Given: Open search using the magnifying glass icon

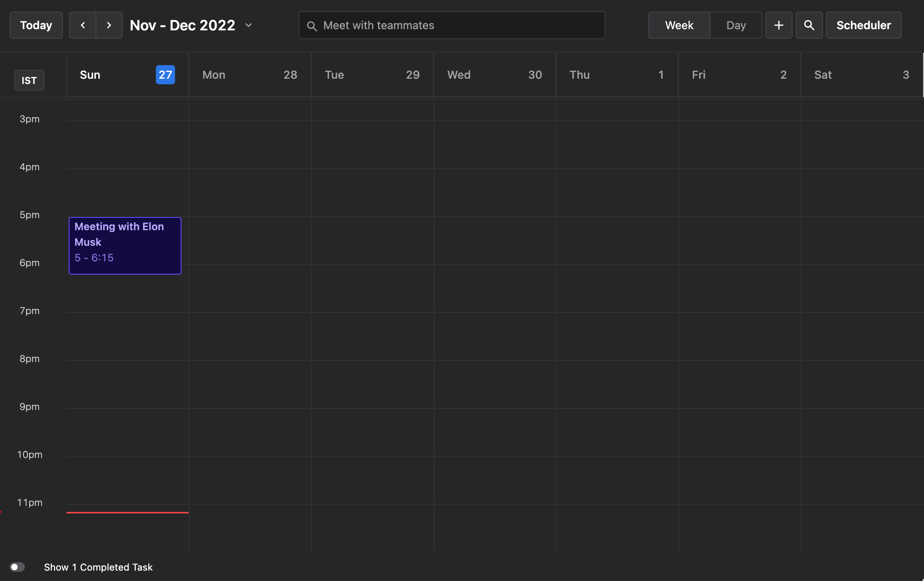Looking at the screenshot, I should pyautogui.click(x=809, y=25).
